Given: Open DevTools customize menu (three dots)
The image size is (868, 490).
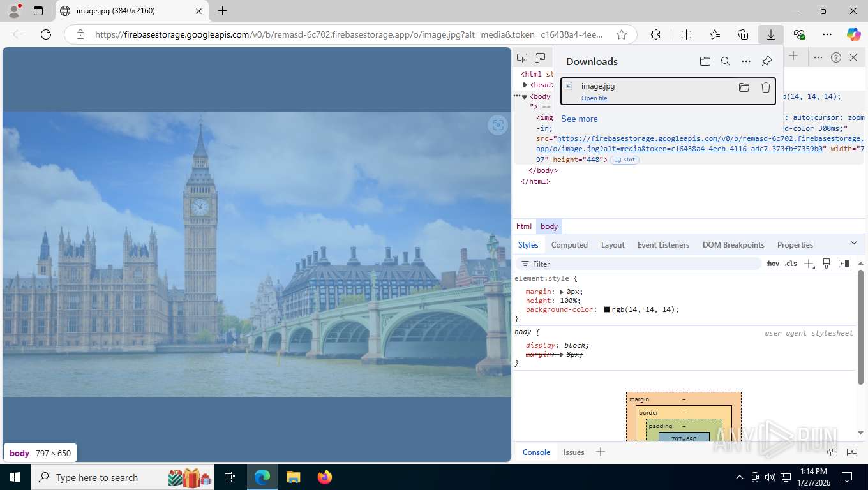Looking at the screenshot, I should (818, 57).
